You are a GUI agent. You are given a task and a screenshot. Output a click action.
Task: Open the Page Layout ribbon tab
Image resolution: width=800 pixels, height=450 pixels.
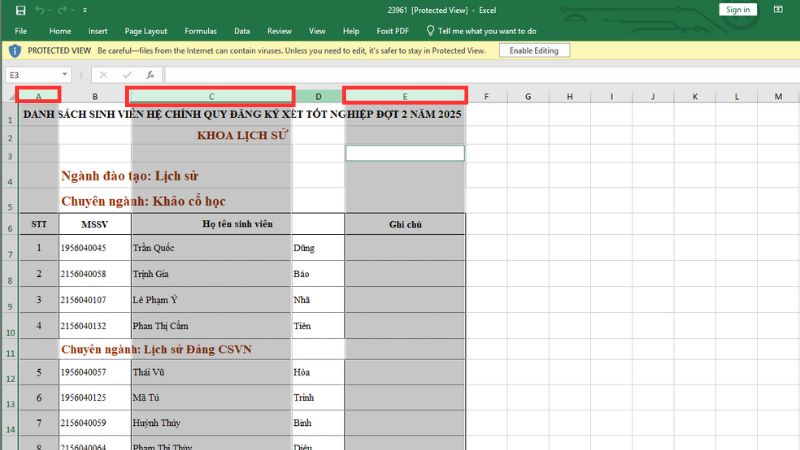pos(148,31)
